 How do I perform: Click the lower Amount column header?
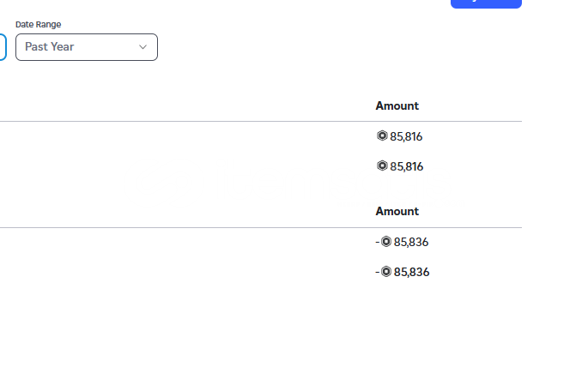pyautogui.click(x=397, y=212)
